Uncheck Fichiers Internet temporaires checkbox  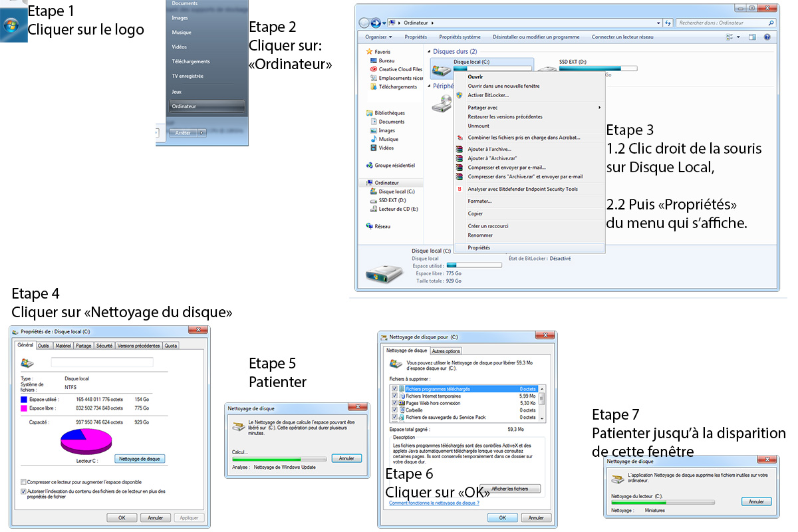tap(395, 396)
